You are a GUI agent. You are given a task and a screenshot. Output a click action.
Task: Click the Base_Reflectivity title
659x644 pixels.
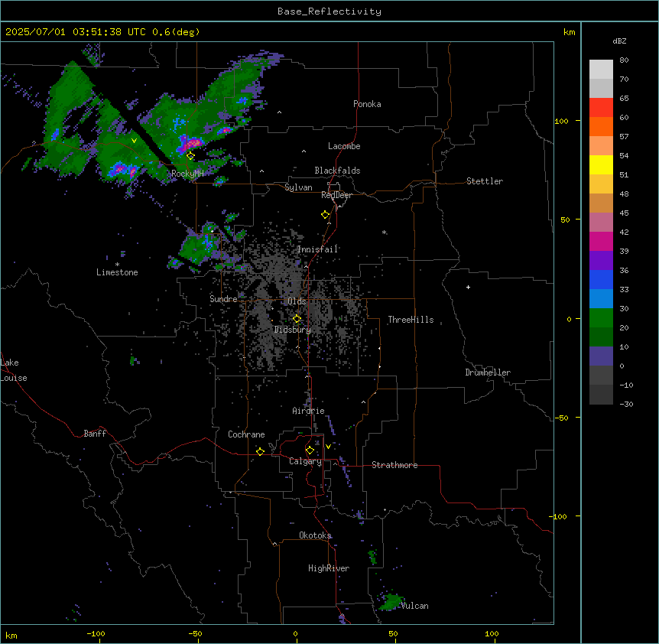329,11
